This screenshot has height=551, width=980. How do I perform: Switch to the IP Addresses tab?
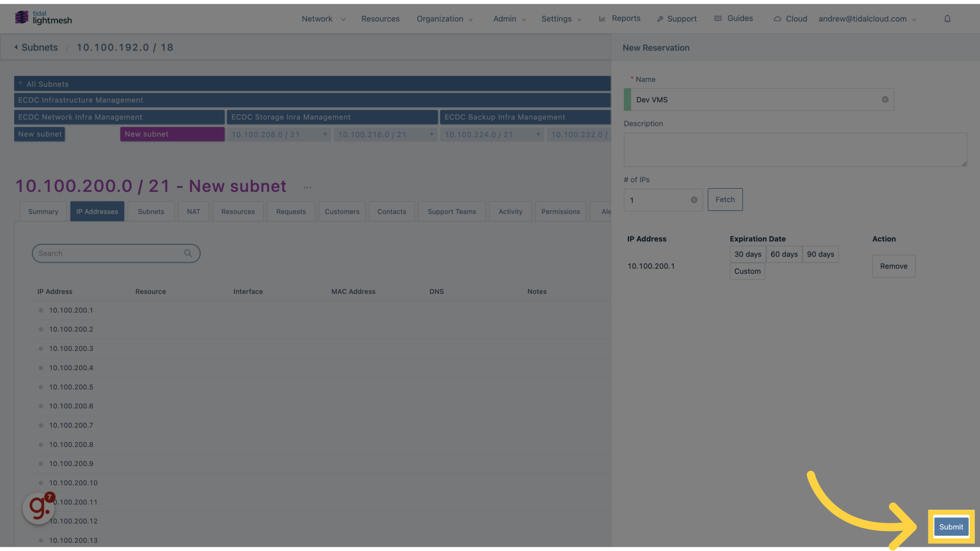tap(97, 211)
